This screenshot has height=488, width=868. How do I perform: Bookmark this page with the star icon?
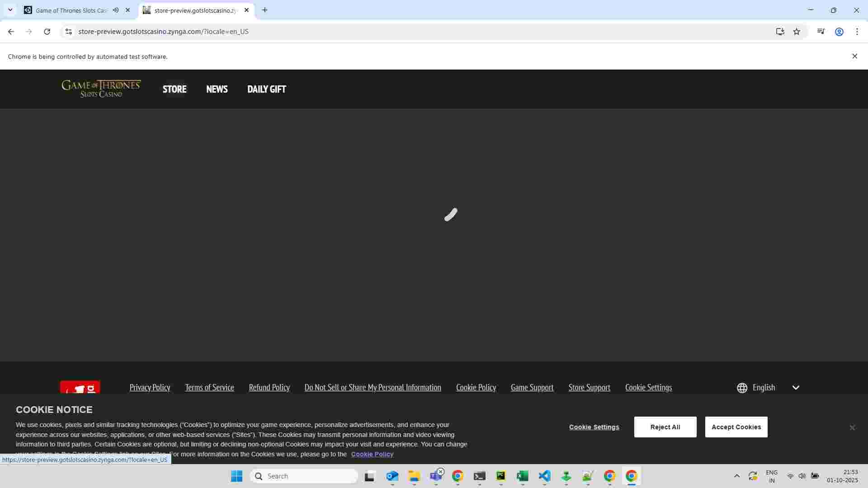(797, 32)
